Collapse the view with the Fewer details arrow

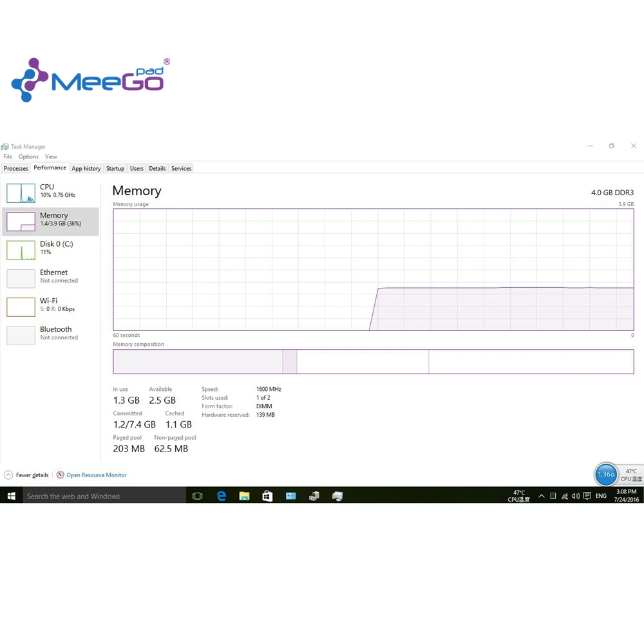point(8,475)
